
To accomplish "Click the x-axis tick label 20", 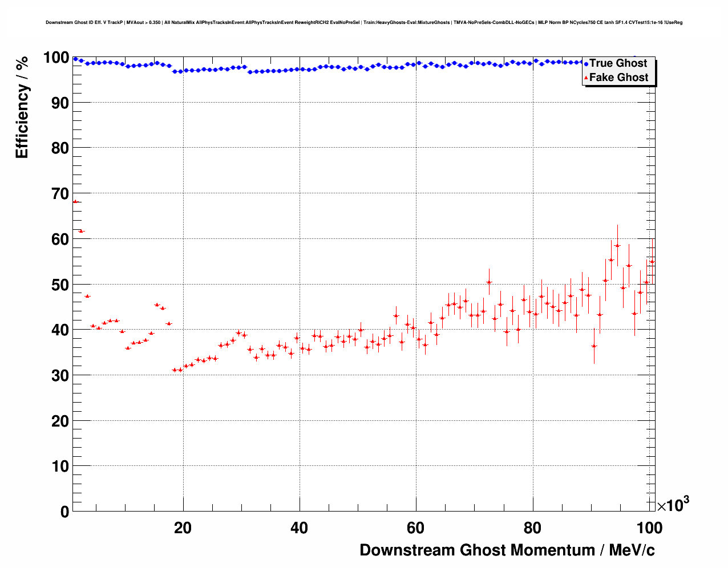I will point(183,528).
